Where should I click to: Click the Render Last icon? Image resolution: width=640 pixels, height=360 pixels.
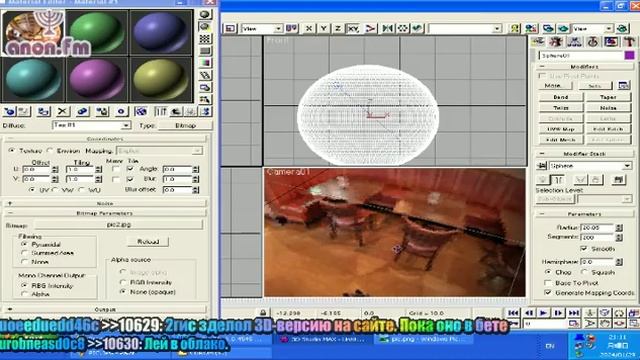click(x=622, y=28)
